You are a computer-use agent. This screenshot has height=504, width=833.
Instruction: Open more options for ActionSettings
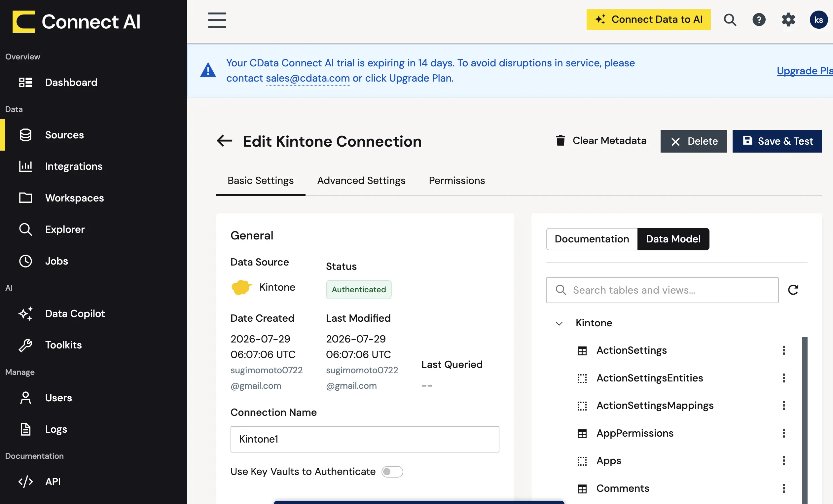(x=784, y=350)
